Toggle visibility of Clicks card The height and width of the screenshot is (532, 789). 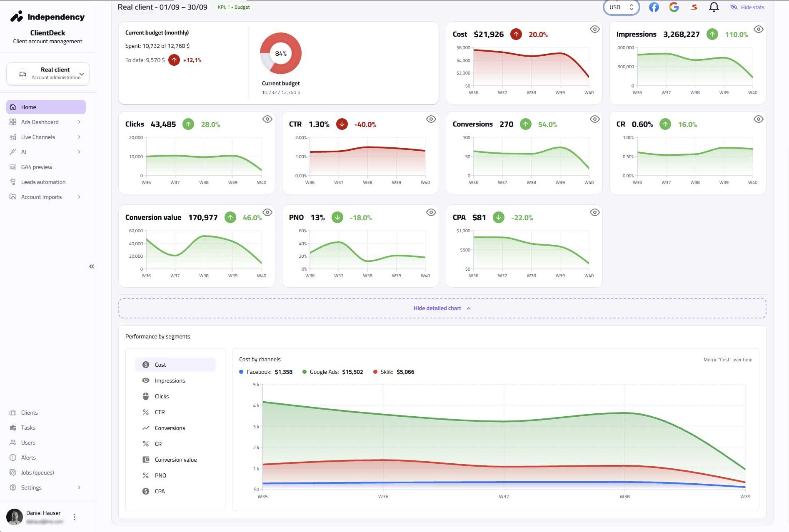pos(267,119)
